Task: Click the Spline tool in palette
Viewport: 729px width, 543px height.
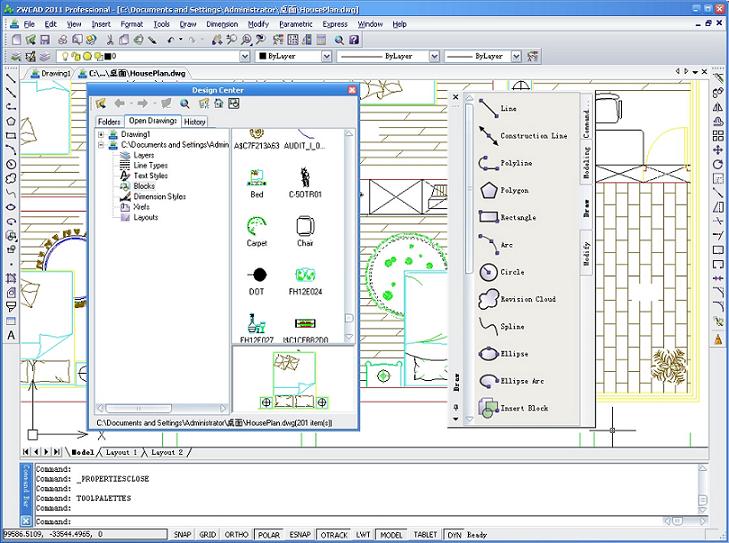Action: tap(511, 326)
